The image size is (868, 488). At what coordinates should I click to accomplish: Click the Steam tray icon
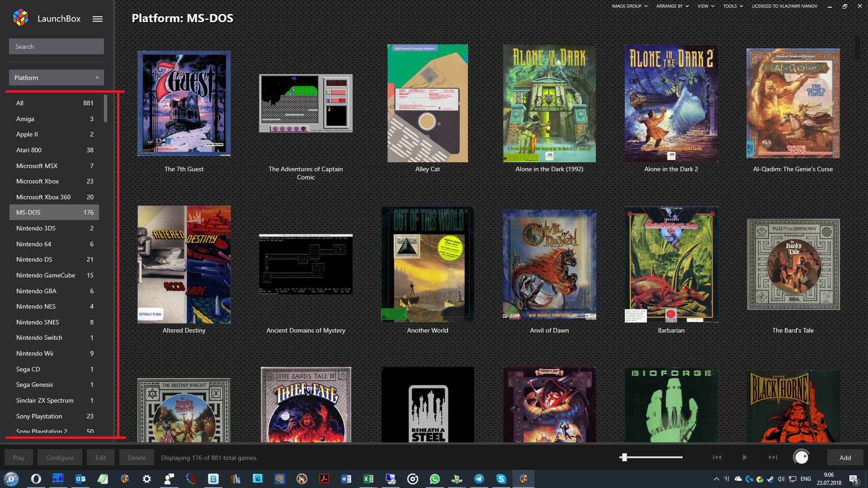(770, 479)
